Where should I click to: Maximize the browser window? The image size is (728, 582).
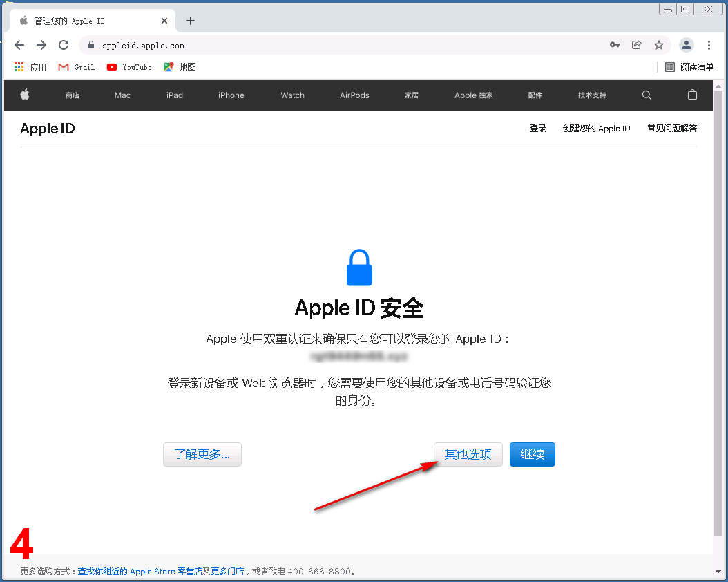coord(685,9)
